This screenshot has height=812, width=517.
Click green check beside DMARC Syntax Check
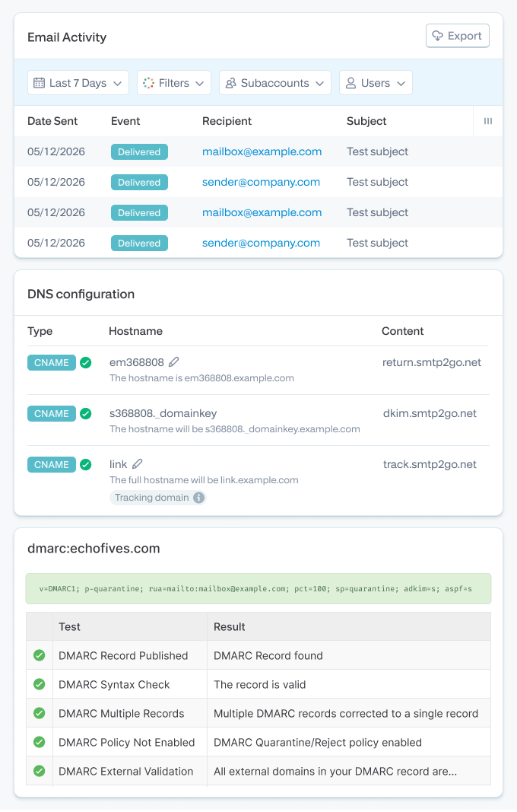click(40, 685)
